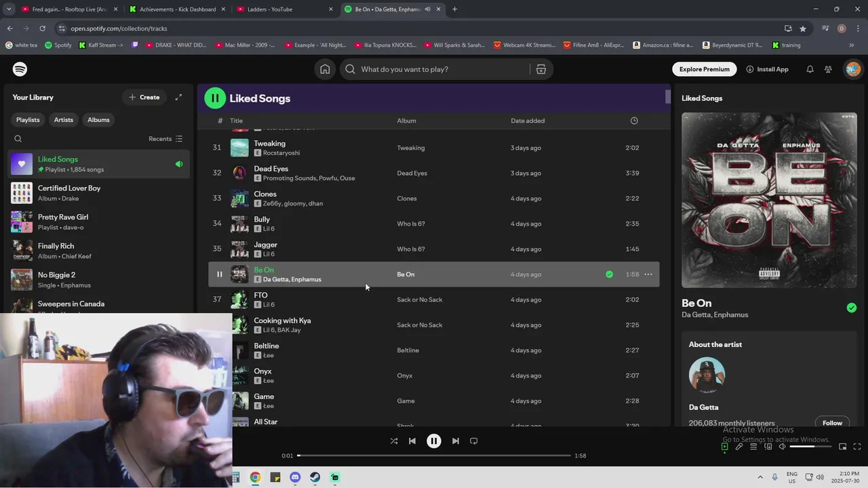Open Sack or No Sack album for FTO
Viewport: 868px width, 488px height.
420,300
